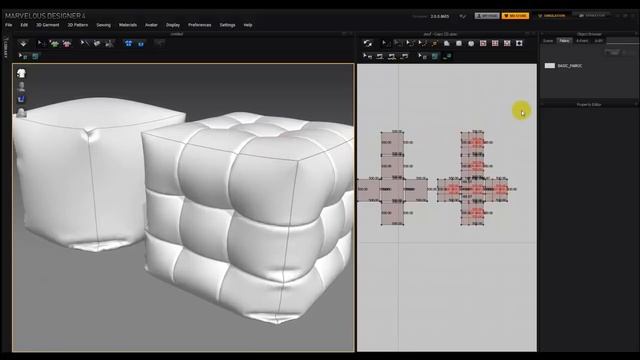This screenshot has width=640, height=360.
Task: Click the pink shirt icon in 3D toolbar
Action: 67,43
